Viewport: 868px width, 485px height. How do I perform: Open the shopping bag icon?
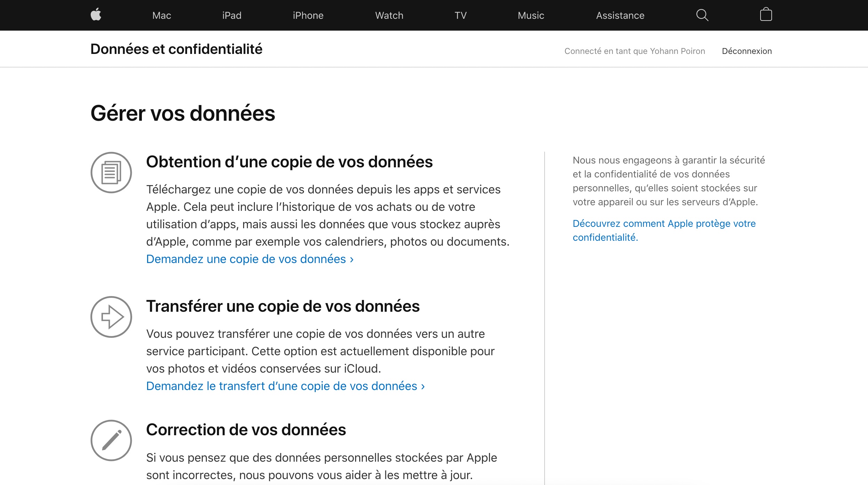[x=766, y=15]
